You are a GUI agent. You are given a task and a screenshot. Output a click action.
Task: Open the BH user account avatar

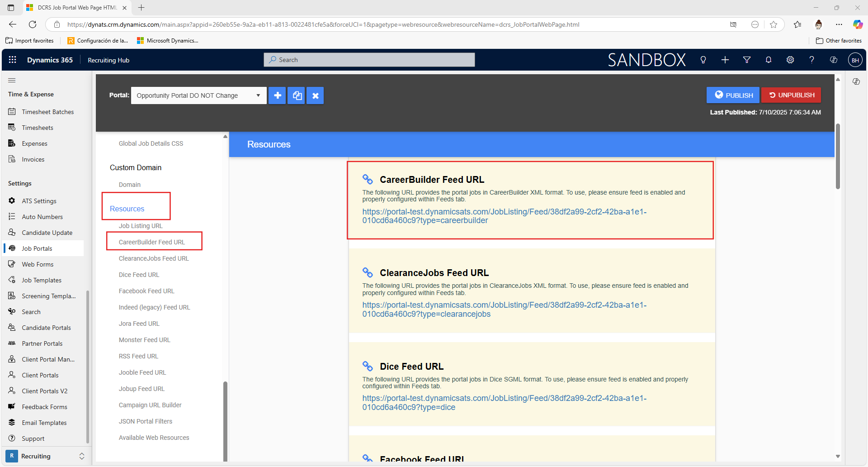855,60
